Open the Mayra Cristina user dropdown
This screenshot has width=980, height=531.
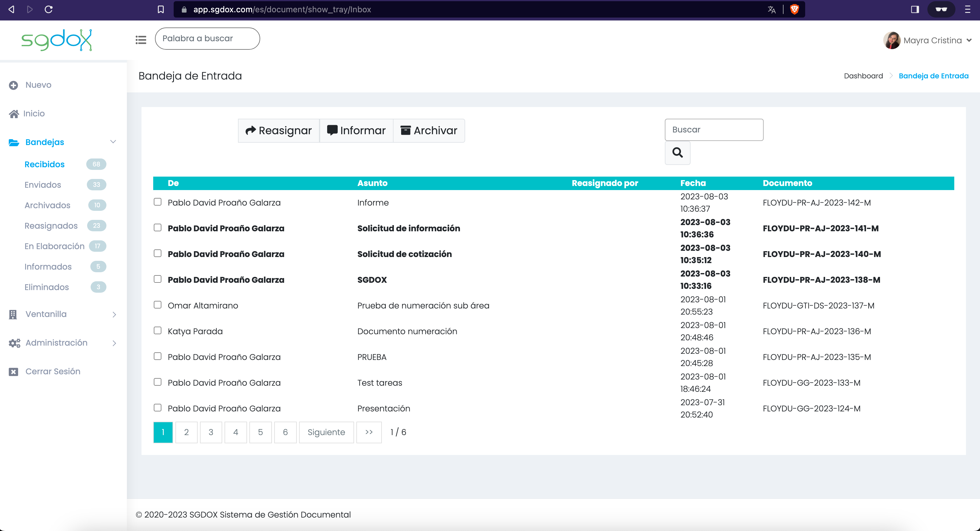click(x=928, y=40)
